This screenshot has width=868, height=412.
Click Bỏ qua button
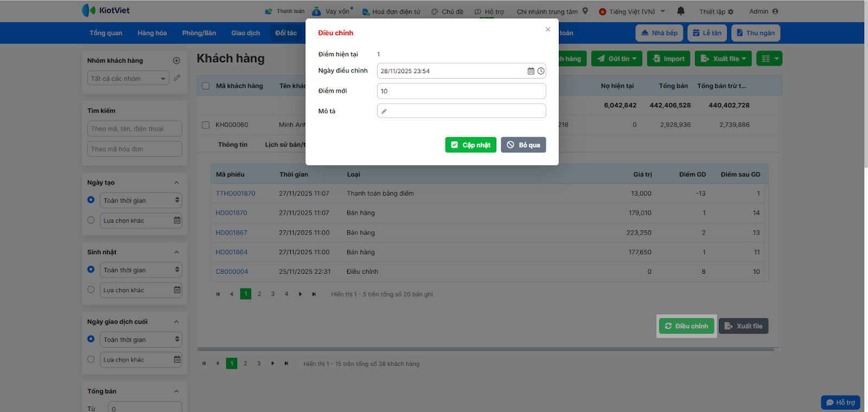[x=524, y=145]
